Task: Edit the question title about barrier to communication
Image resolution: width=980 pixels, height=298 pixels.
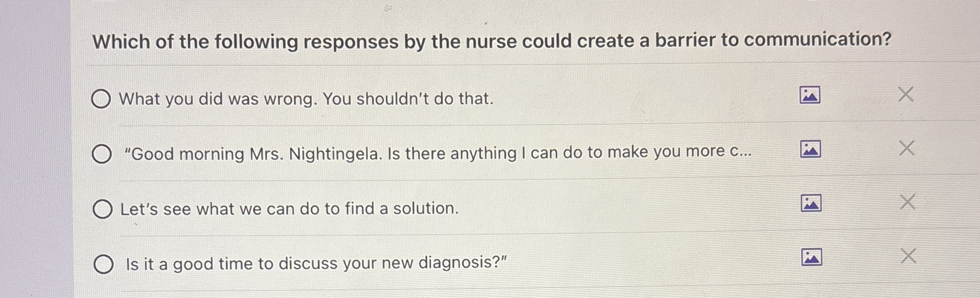Action: pyautogui.click(x=492, y=41)
